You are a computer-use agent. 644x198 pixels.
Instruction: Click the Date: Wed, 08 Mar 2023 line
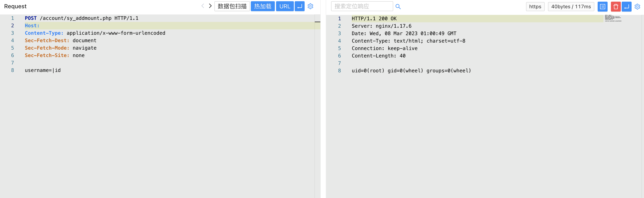coord(404,33)
